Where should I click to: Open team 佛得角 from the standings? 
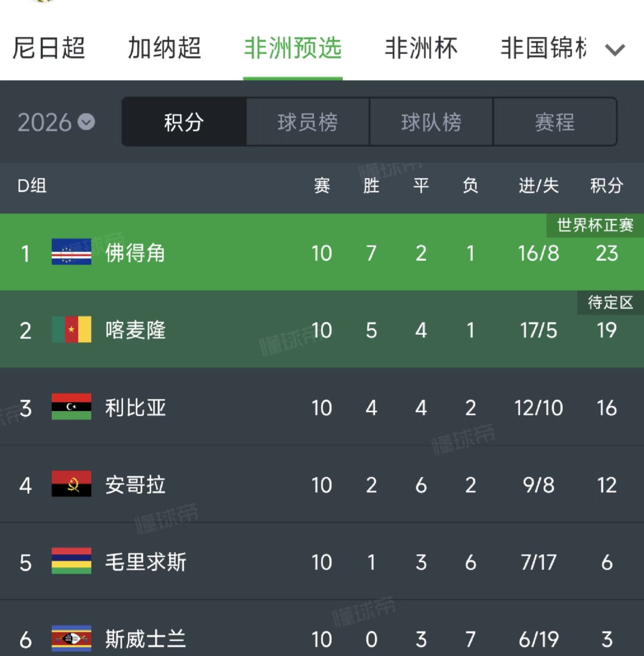135,253
